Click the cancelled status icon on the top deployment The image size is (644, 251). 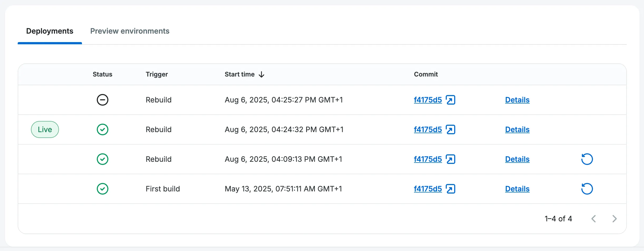click(x=102, y=100)
